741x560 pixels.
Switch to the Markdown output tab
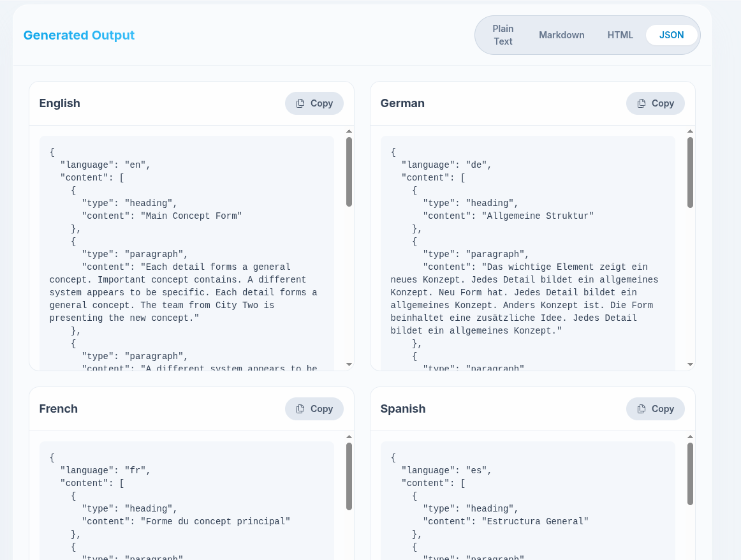coord(561,34)
